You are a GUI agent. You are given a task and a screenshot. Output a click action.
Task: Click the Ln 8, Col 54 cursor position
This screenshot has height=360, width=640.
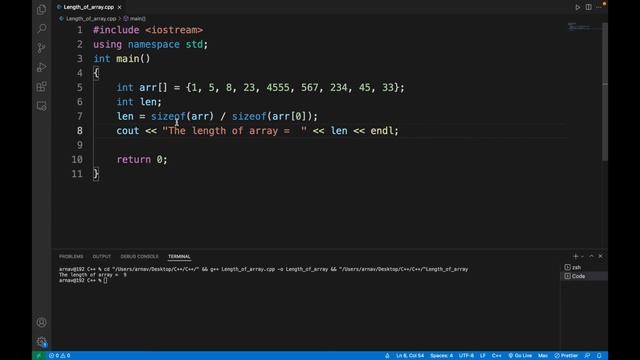coord(410,356)
